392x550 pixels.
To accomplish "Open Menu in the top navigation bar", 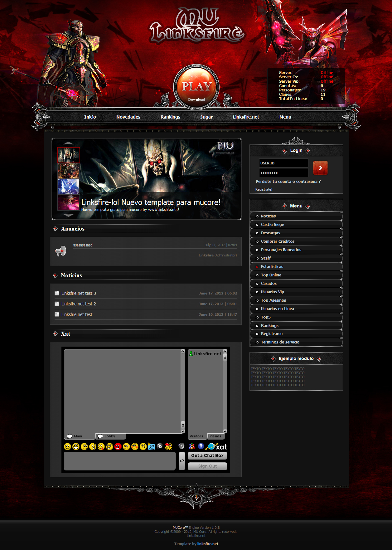I will click(x=285, y=117).
